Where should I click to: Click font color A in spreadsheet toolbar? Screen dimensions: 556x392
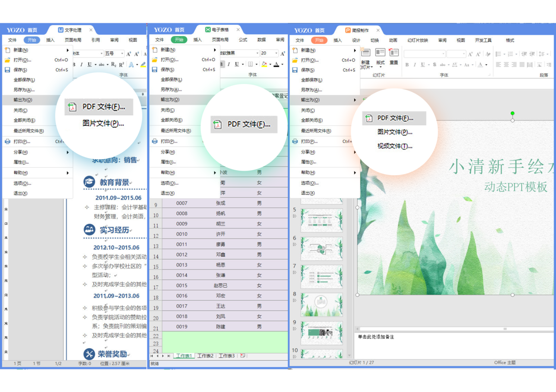[276, 64]
